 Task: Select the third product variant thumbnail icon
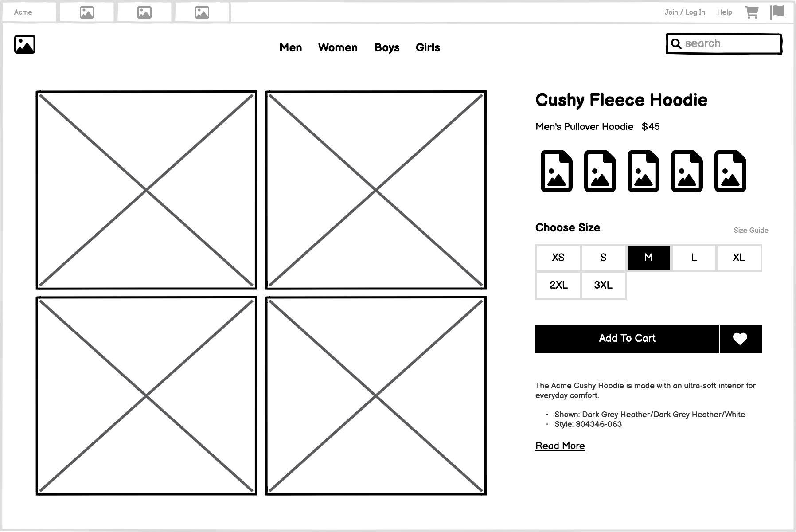644,172
